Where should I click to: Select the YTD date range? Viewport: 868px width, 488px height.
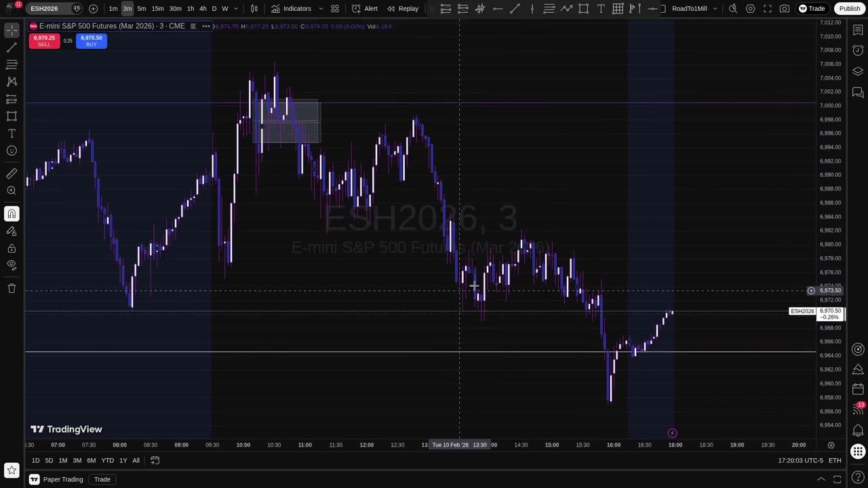(x=107, y=461)
